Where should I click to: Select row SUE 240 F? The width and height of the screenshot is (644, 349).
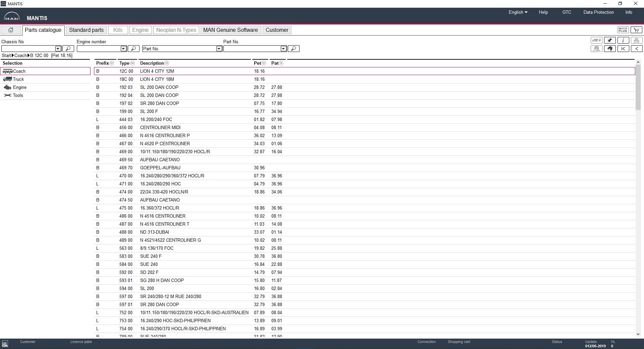pos(365,256)
